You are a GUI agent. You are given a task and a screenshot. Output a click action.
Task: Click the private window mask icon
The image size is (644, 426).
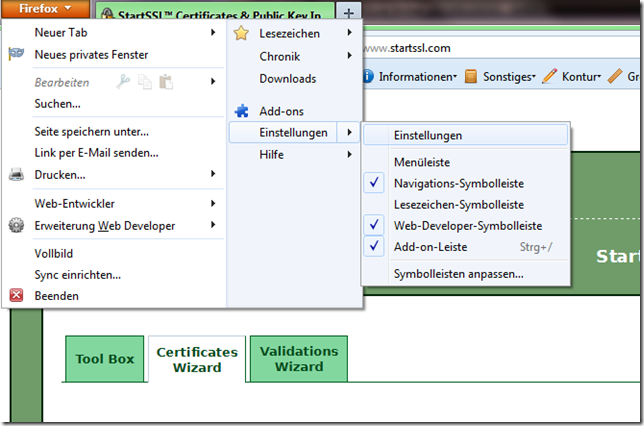[16, 54]
